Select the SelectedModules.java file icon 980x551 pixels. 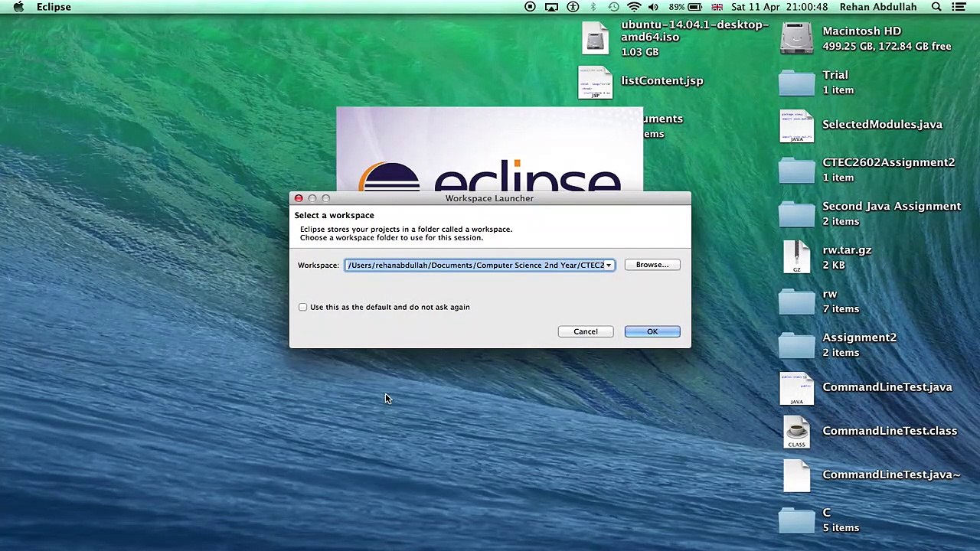tap(796, 126)
